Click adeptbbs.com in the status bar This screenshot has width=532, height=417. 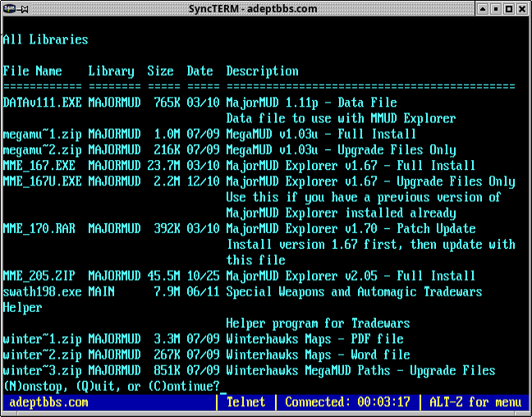coord(49,402)
